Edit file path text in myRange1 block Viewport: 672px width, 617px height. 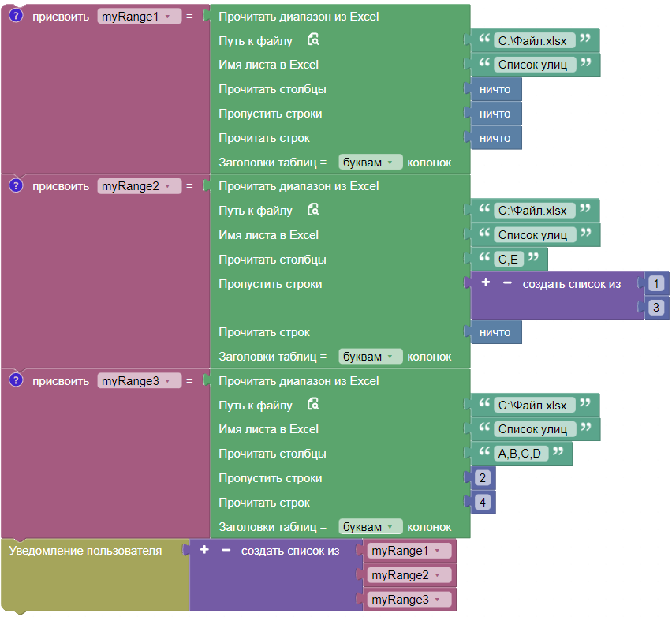click(x=534, y=41)
